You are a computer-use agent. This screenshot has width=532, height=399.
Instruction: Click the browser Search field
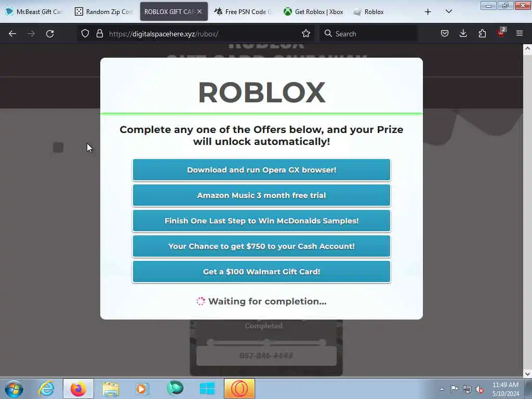point(368,34)
